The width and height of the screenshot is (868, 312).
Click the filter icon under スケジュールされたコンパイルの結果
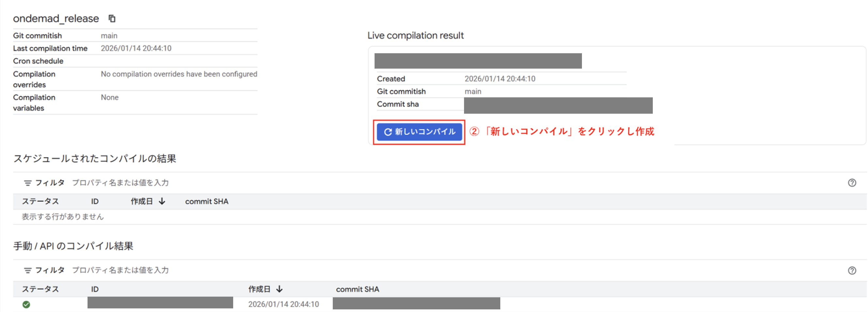(28, 183)
